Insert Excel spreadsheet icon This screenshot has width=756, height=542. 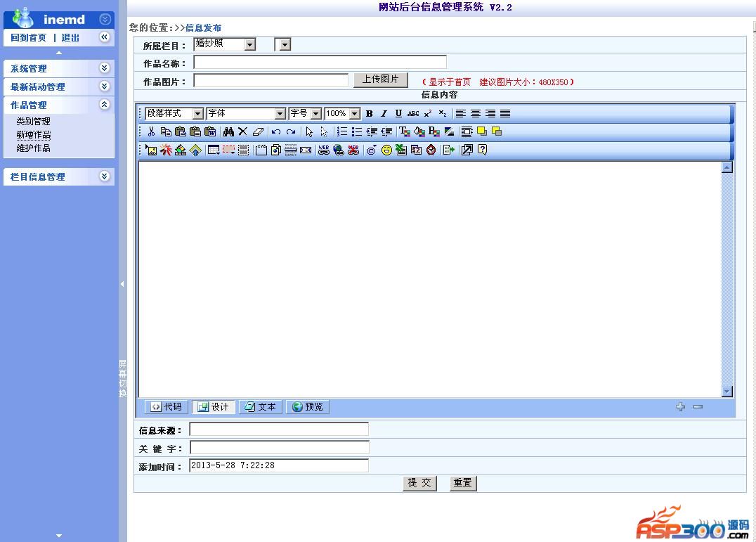(x=401, y=150)
